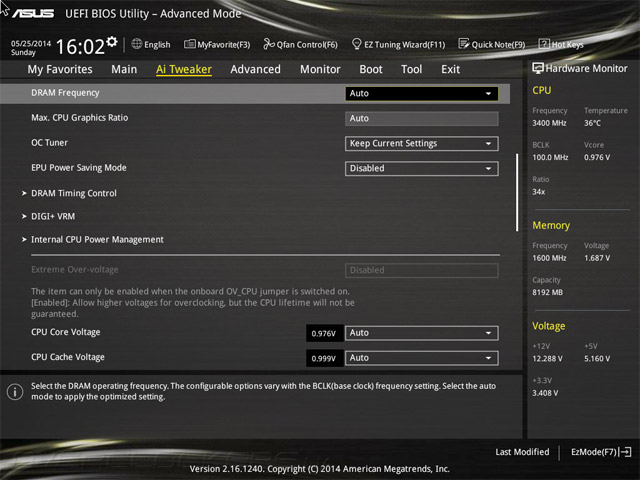The width and height of the screenshot is (640, 480).
Task: Select the Ai Tweaker tab
Action: [x=184, y=69]
